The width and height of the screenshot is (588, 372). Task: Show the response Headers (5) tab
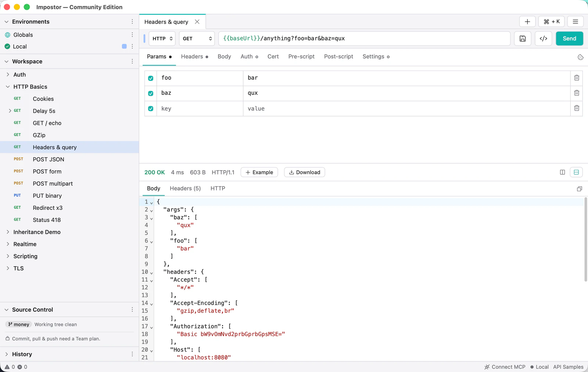[185, 189]
